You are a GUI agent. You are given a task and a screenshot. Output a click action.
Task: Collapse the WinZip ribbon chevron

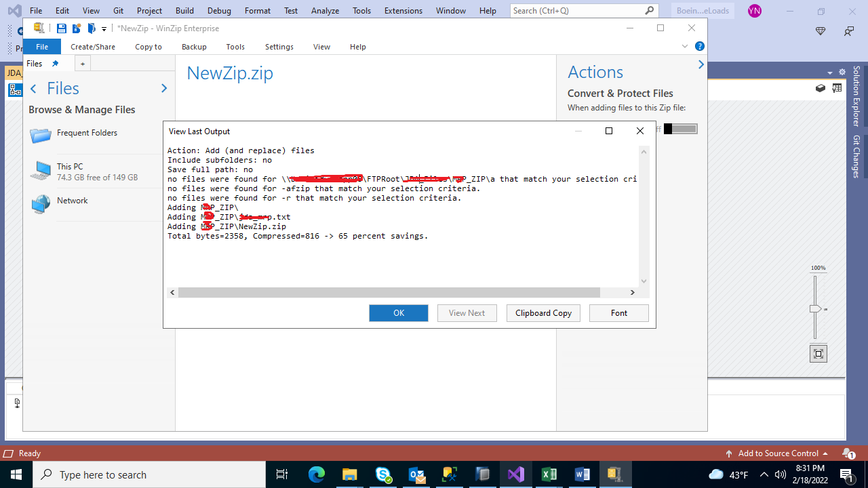(x=685, y=46)
